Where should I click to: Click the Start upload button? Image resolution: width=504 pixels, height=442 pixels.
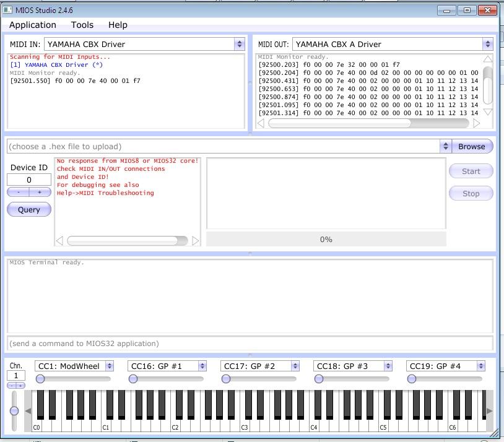pos(471,171)
